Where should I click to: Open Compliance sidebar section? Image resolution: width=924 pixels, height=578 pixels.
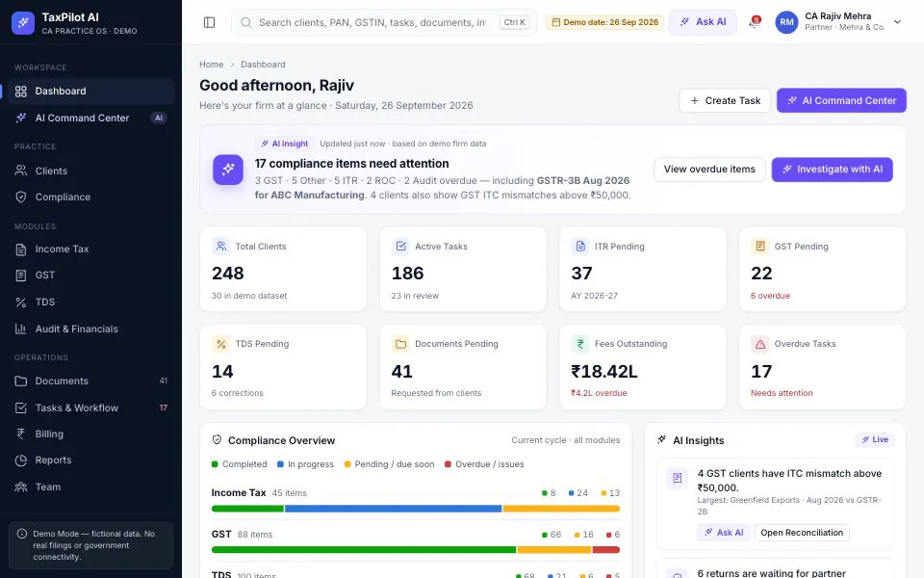click(90, 197)
